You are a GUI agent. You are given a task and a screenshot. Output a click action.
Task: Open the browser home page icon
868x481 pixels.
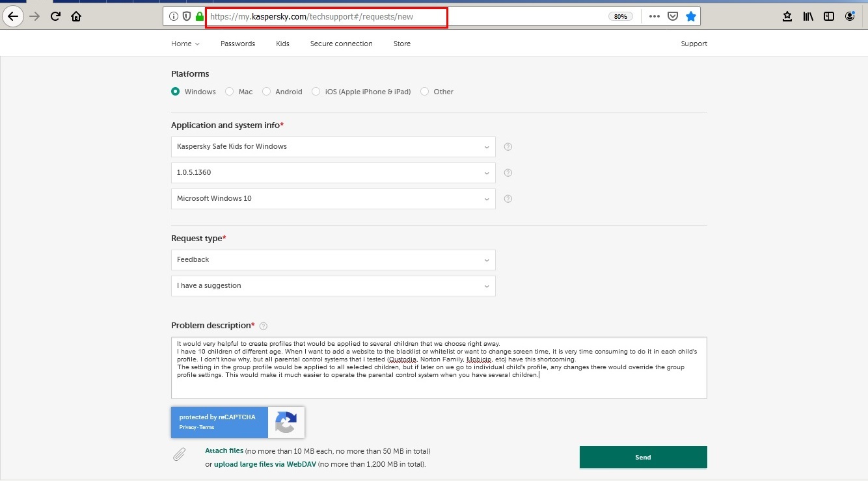pyautogui.click(x=76, y=16)
